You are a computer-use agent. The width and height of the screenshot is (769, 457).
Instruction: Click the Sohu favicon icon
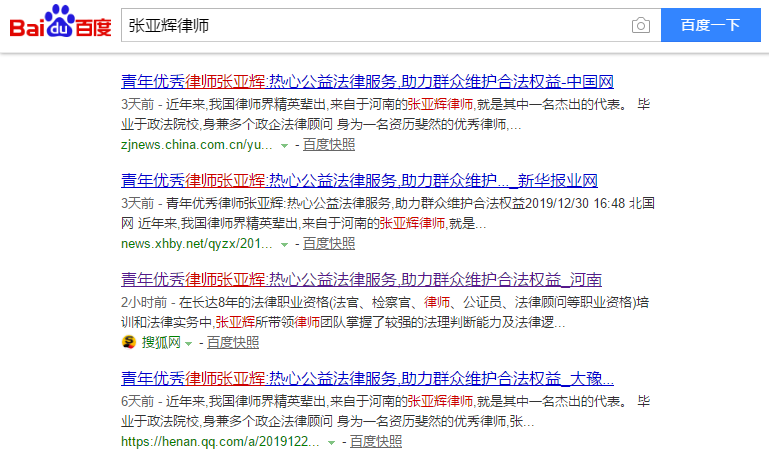coord(129,342)
